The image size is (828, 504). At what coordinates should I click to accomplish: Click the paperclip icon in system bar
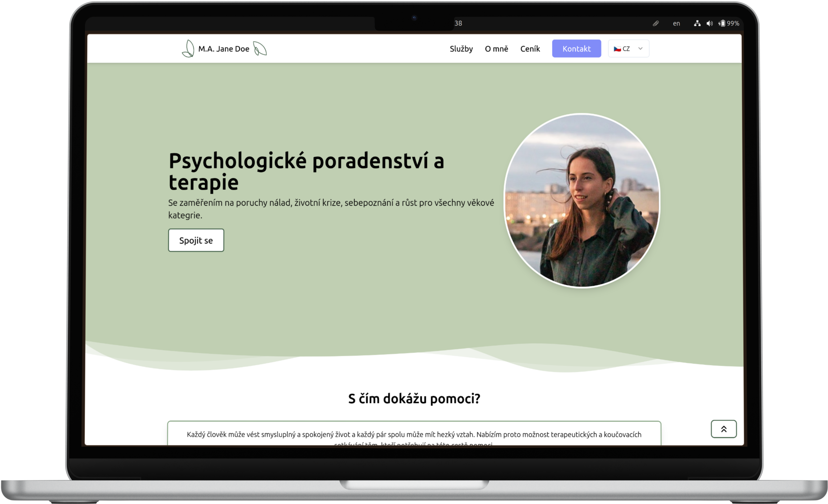(656, 24)
